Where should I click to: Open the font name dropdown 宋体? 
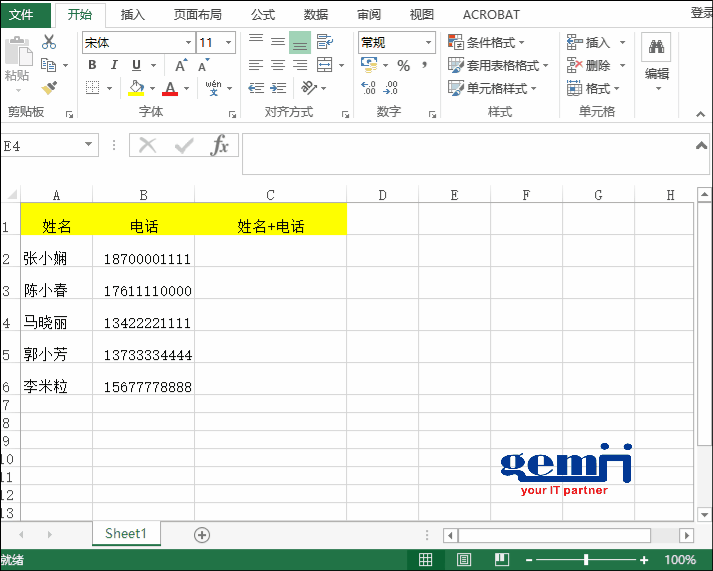point(189,43)
